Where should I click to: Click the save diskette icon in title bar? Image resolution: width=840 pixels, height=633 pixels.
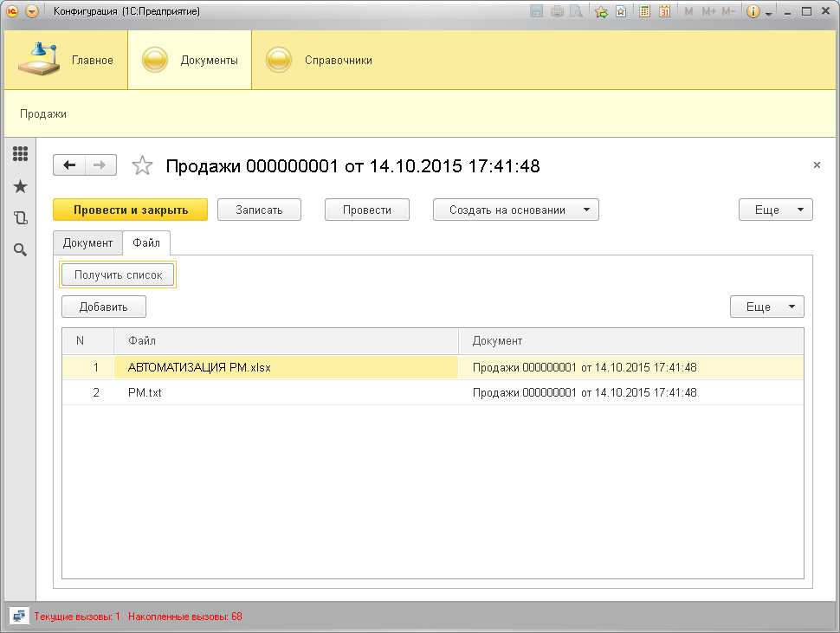click(x=536, y=11)
